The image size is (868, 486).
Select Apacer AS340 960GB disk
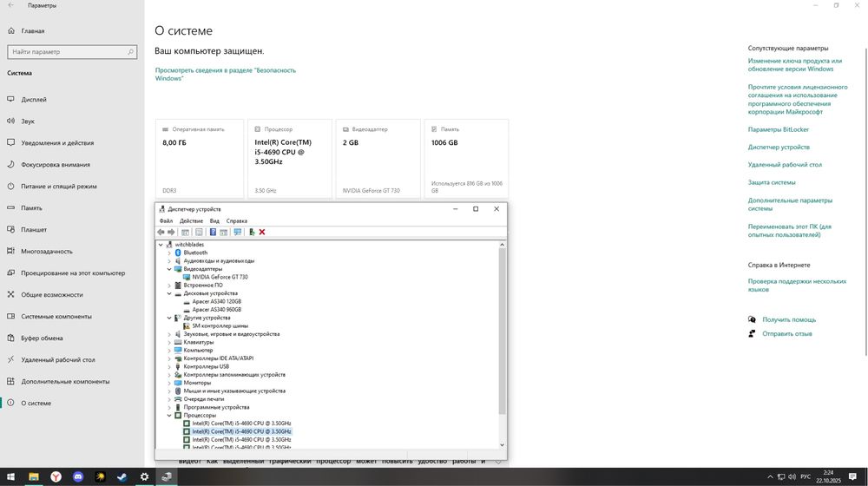point(216,310)
